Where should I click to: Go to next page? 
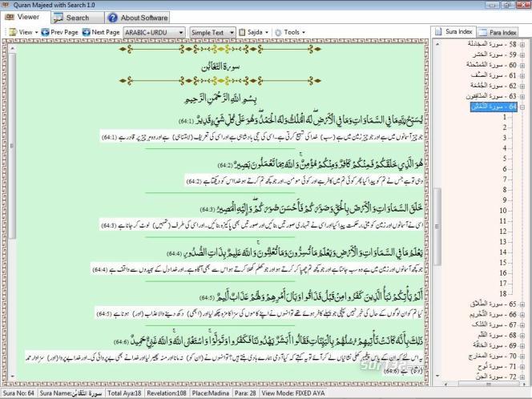pyautogui.click(x=101, y=32)
